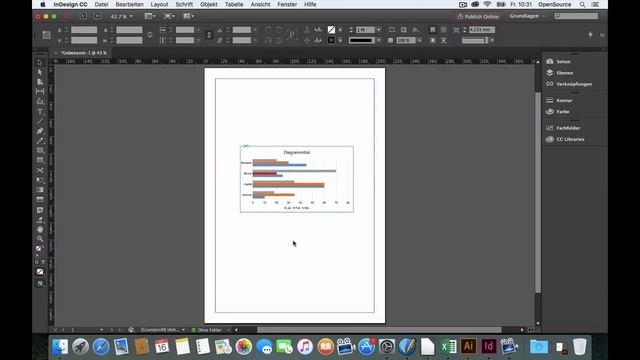Open Verknüpfungen panel
Screen dimensions: 640x360
[574, 84]
